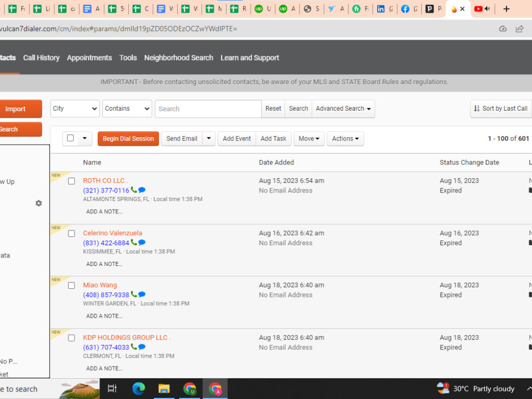Click the share icon in address bar

[x=519, y=29]
